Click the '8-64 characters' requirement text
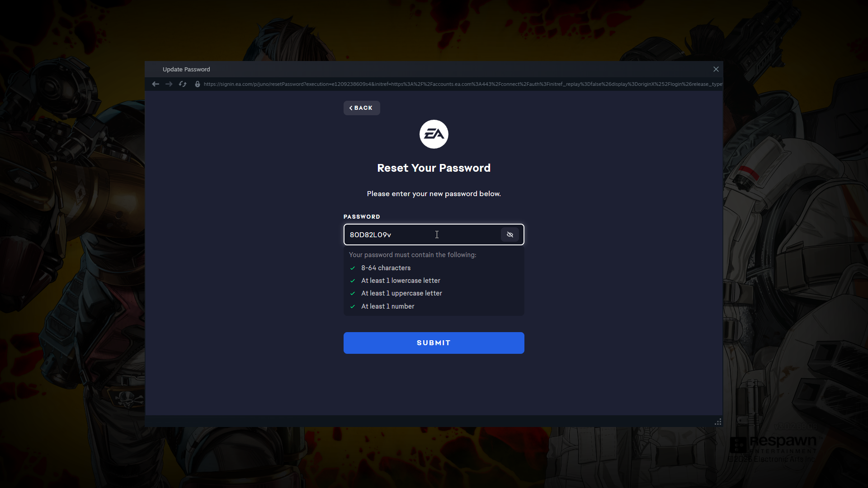The image size is (868, 488). (386, 268)
